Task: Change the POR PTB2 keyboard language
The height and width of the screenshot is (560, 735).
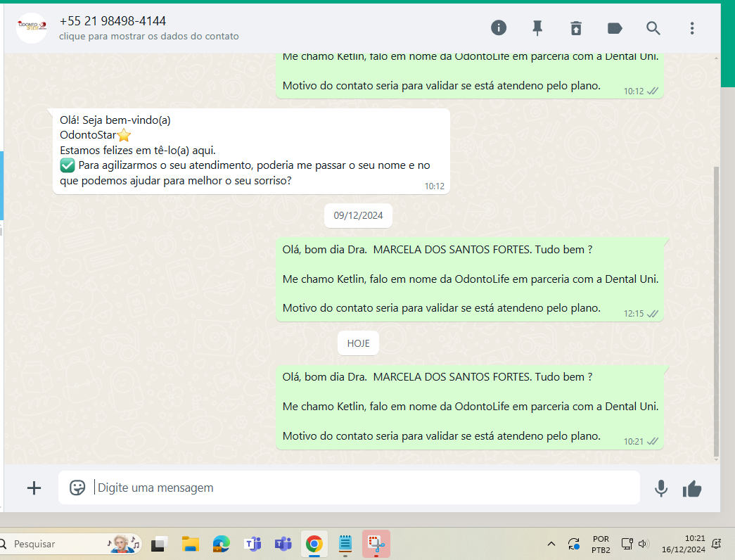Action: pyautogui.click(x=601, y=545)
